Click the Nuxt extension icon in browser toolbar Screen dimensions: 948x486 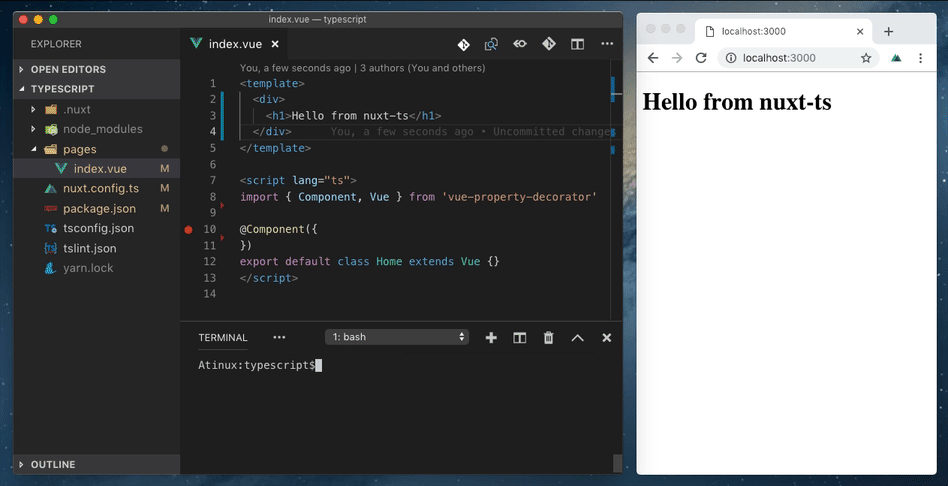(896, 58)
